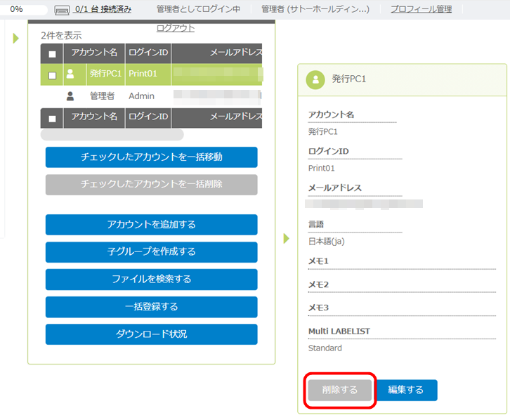510x420 pixels.
Task: Click the Standard value under Multi LABELIST
Action: 325,348
